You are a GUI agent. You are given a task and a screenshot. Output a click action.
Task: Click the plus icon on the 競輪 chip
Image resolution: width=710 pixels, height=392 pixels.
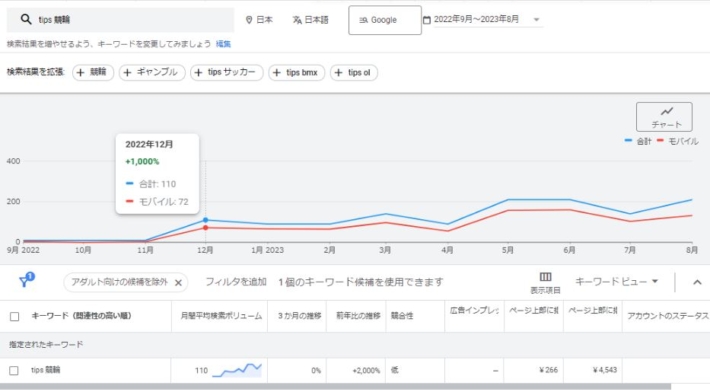coord(81,72)
